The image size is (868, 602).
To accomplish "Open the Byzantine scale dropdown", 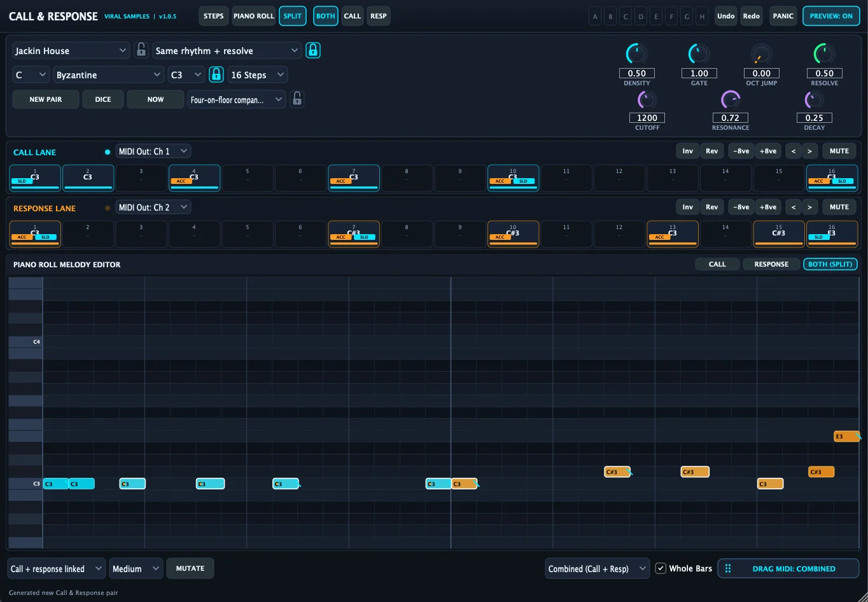I will click(109, 74).
